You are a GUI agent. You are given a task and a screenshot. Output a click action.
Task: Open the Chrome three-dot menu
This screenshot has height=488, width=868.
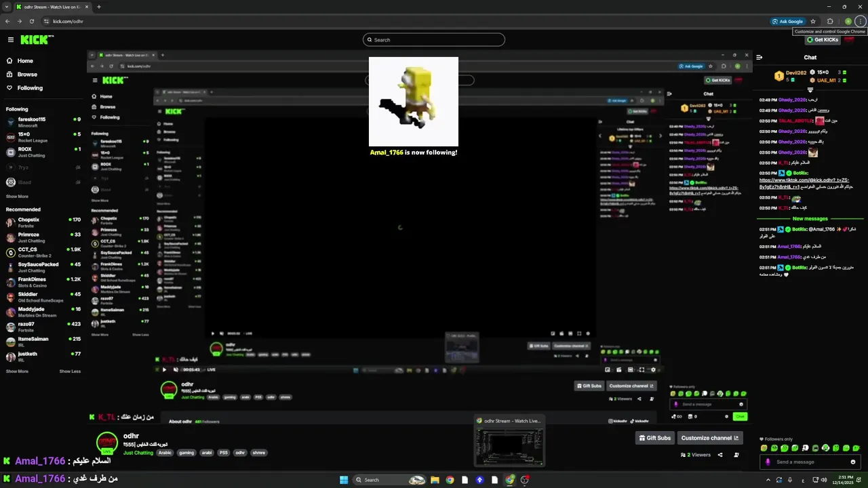point(860,21)
